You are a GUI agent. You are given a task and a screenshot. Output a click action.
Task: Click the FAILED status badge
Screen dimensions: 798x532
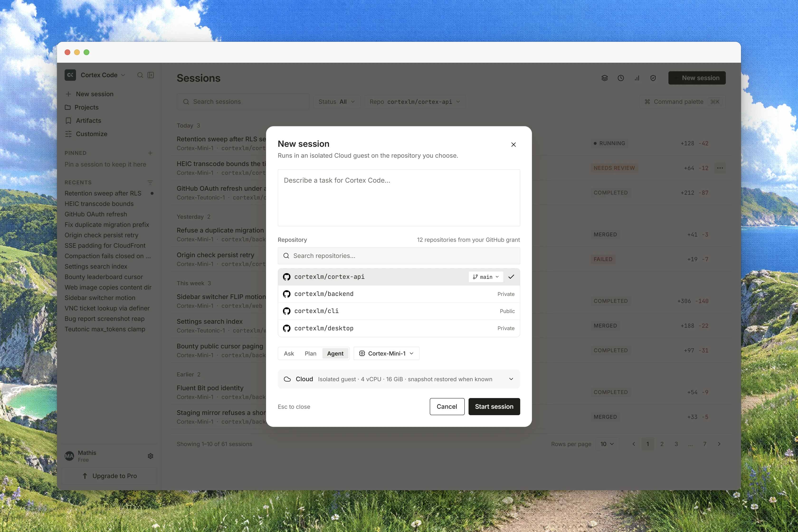tap(603, 259)
